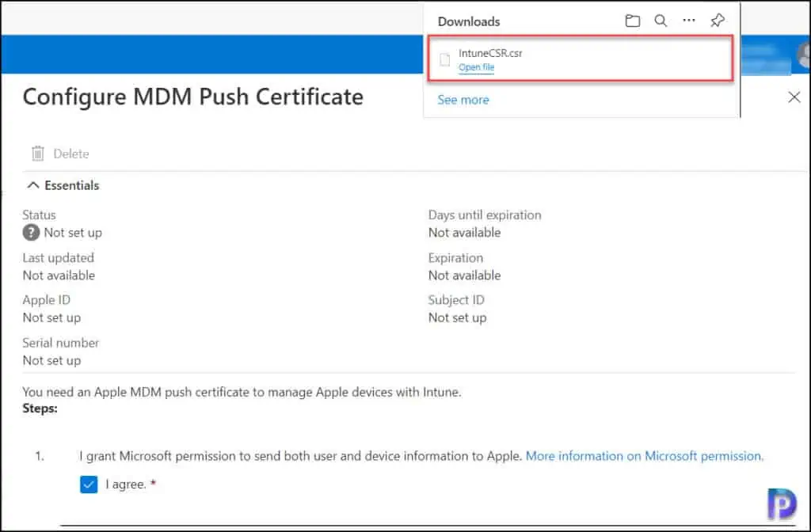Click the Not set up status question icon
The image size is (811, 532).
point(31,233)
